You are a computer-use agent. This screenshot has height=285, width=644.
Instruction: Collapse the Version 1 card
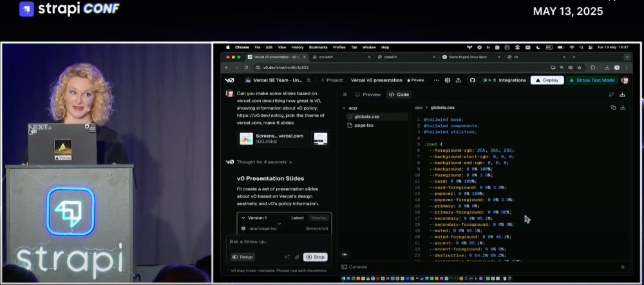pyautogui.click(x=243, y=217)
